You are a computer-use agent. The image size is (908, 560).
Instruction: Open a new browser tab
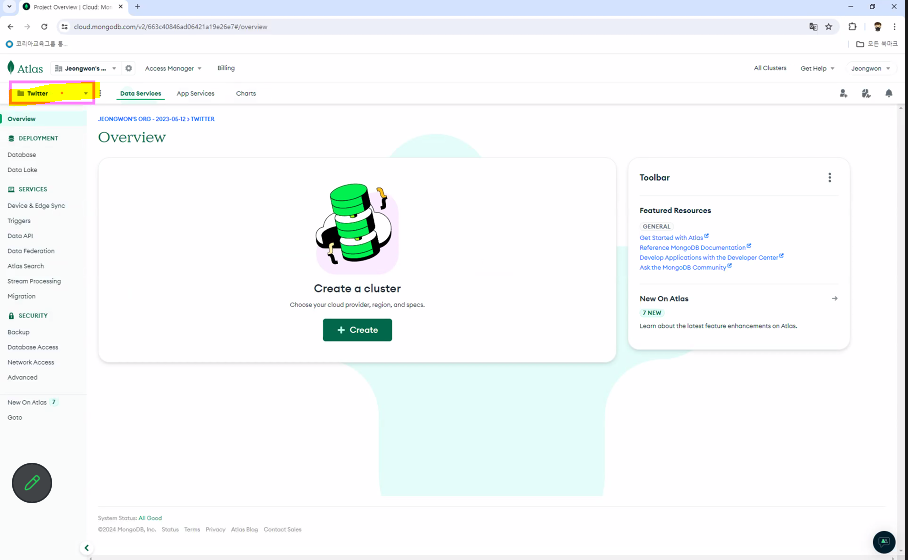137,7
